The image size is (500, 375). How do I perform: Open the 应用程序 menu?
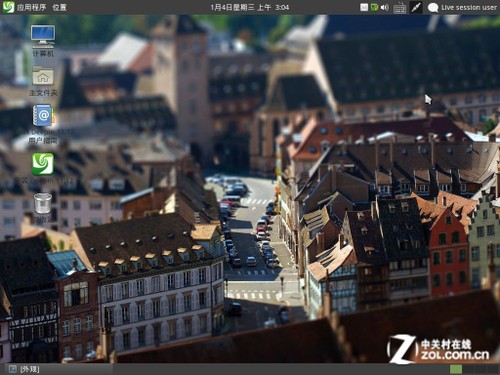31,7
